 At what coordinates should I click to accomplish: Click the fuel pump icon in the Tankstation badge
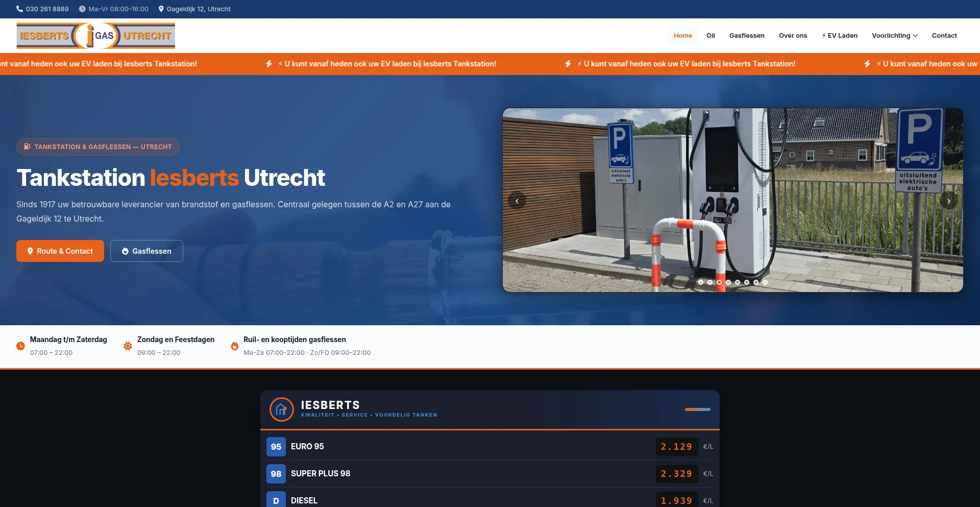(27, 147)
